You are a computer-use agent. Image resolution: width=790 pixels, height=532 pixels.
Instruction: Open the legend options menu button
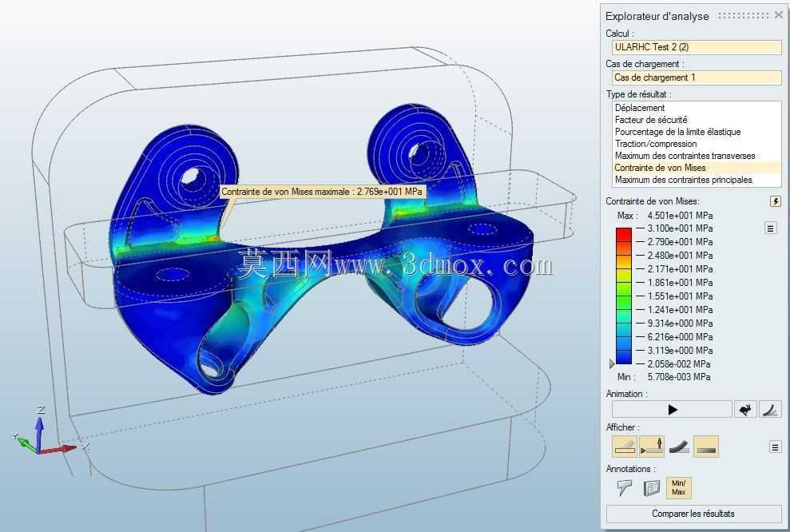[x=770, y=228]
